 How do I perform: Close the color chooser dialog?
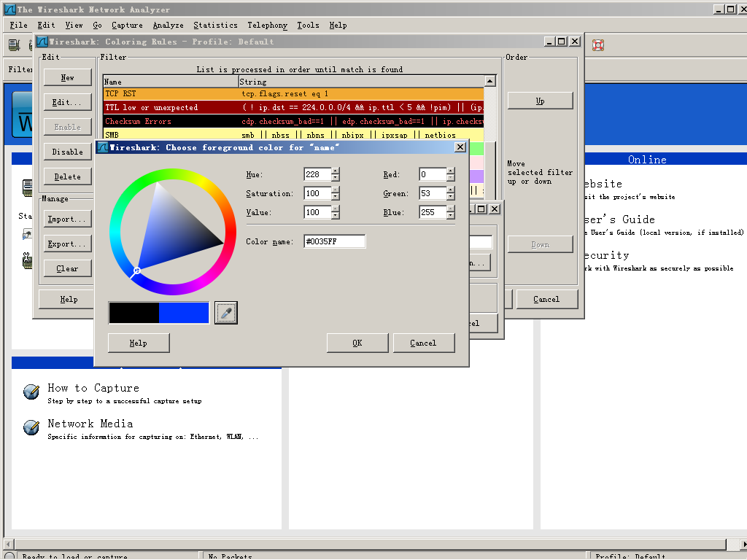tap(460, 147)
